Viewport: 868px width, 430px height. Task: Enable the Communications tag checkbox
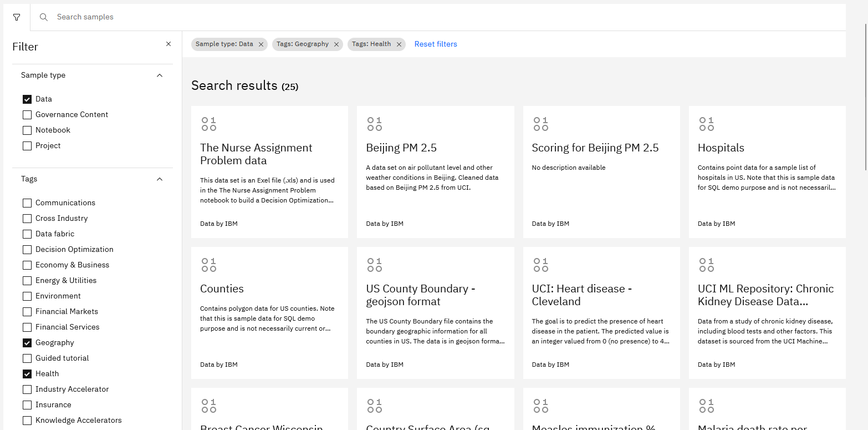tap(27, 203)
